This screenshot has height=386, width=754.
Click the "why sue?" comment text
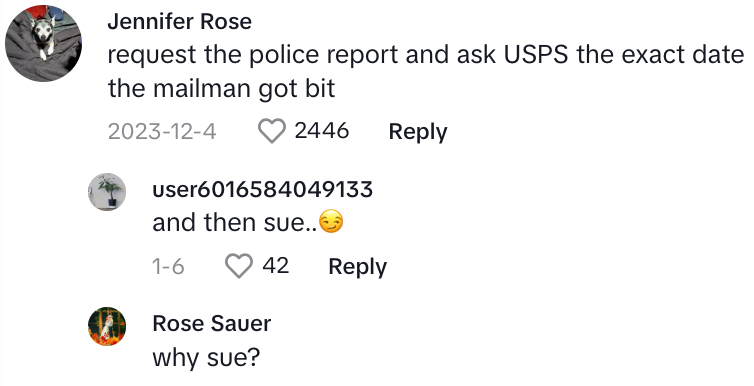click(x=206, y=358)
